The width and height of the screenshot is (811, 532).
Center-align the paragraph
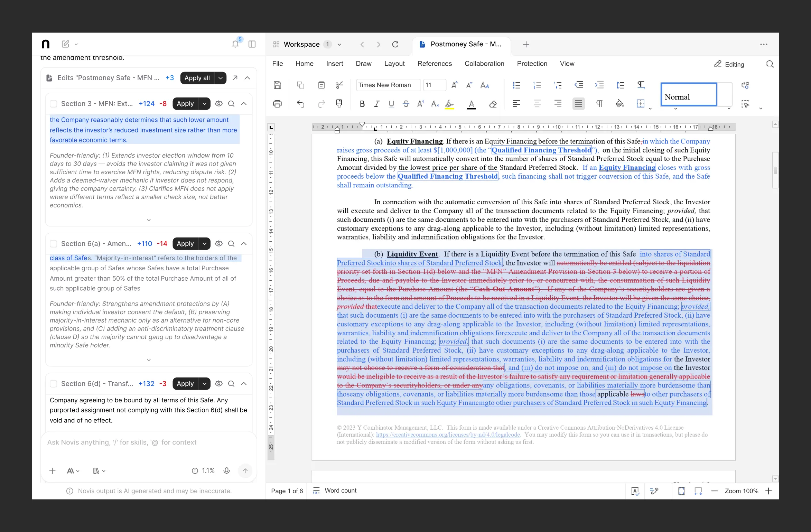point(537,104)
